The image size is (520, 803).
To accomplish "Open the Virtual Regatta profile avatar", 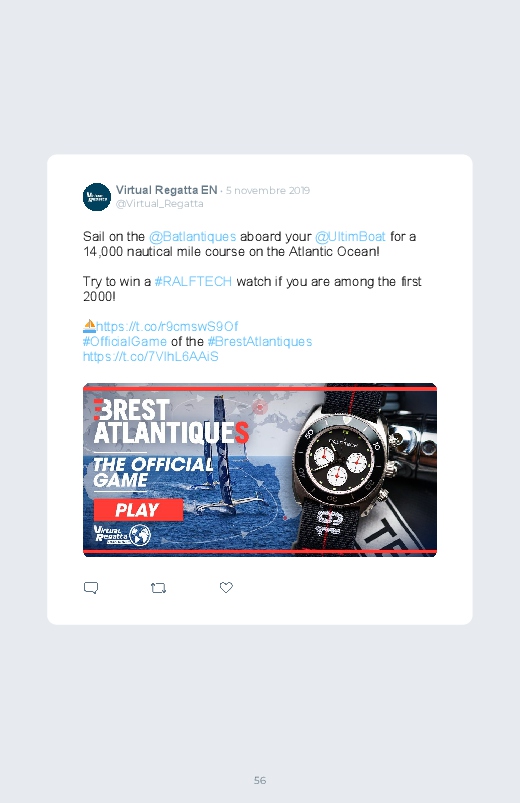I will click(x=97, y=197).
